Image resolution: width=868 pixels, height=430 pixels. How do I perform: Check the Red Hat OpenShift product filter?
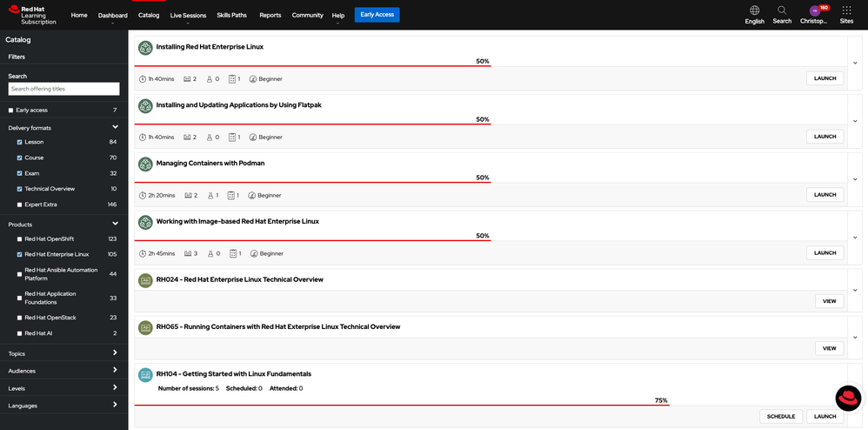pyautogui.click(x=20, y=239)
